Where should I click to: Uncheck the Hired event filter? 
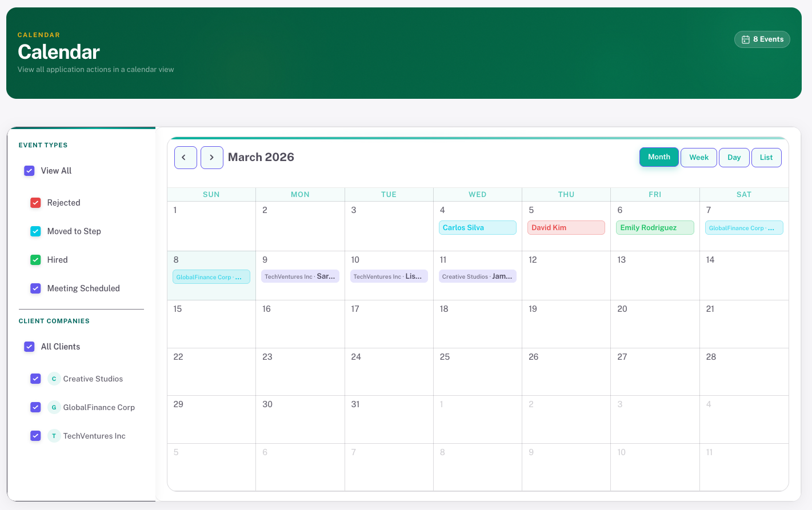pyautogui.click(x=35, y=259)
